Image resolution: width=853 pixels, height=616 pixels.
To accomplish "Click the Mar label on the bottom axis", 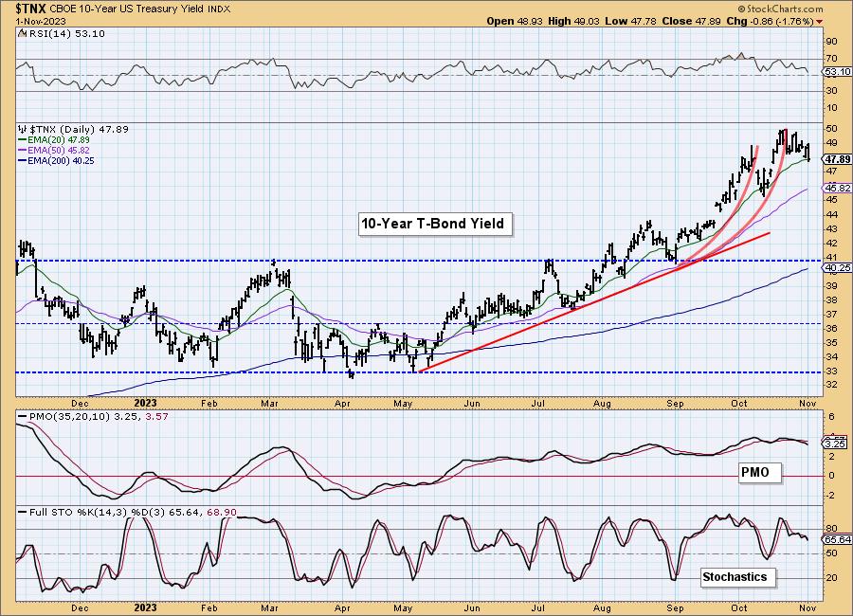I will click(x=270, y=607).
